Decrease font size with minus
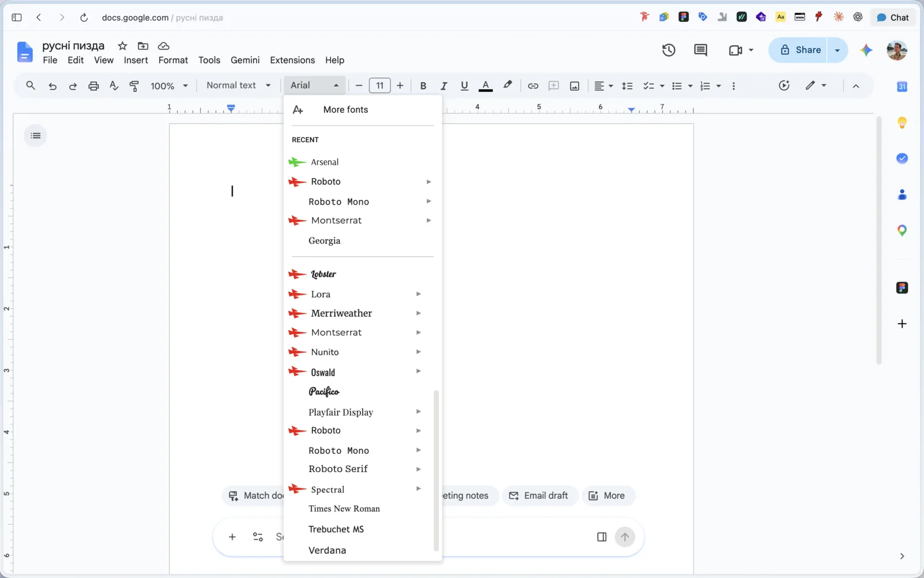The height and width of the screenshot is (578, 924). (359, 86)
